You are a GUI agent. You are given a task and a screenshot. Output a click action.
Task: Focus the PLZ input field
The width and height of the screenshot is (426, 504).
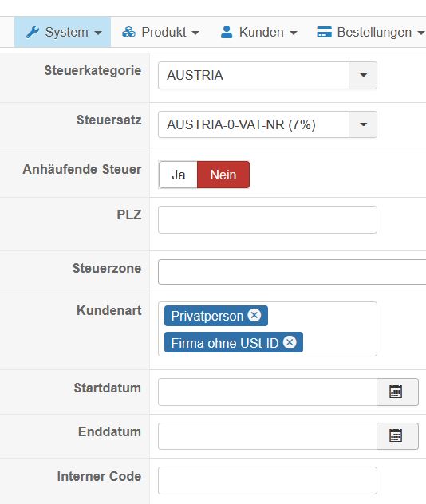coord(267,219)
